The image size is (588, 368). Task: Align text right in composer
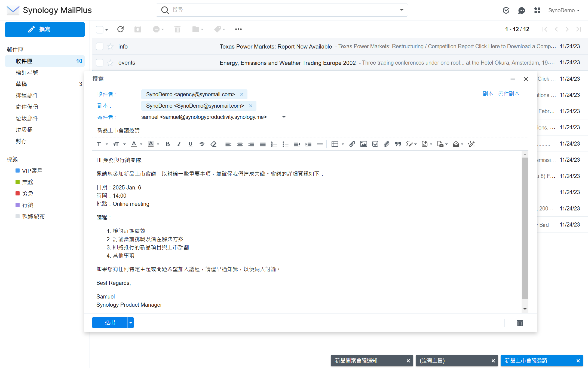coord(251,144)
